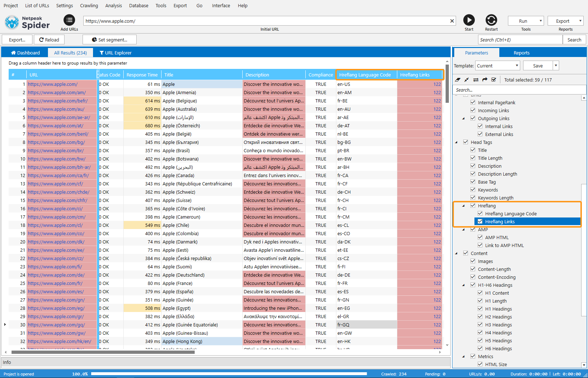Click the collapse-all arrows icon in Parameters
Viewport: 588px width, 378px height.
(467, 80)
